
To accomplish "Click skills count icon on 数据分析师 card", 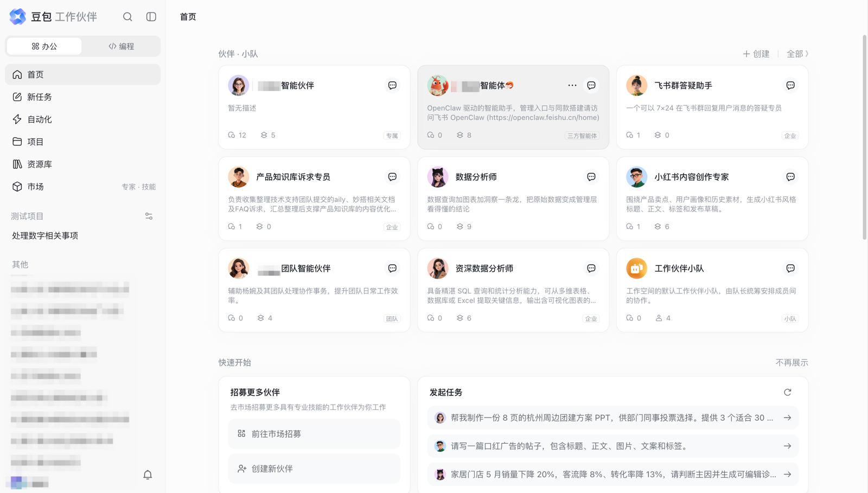I will click(460, 227).
